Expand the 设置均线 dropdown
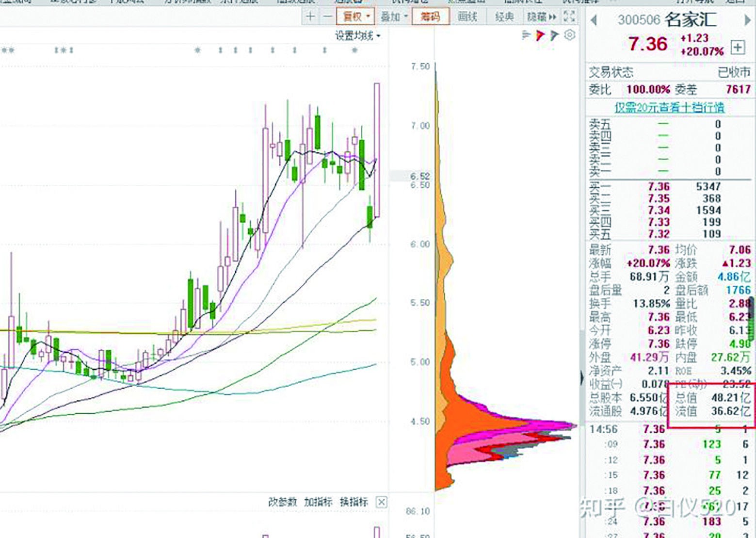This screenshot has height=538, width=756. [x=357, y=35]
